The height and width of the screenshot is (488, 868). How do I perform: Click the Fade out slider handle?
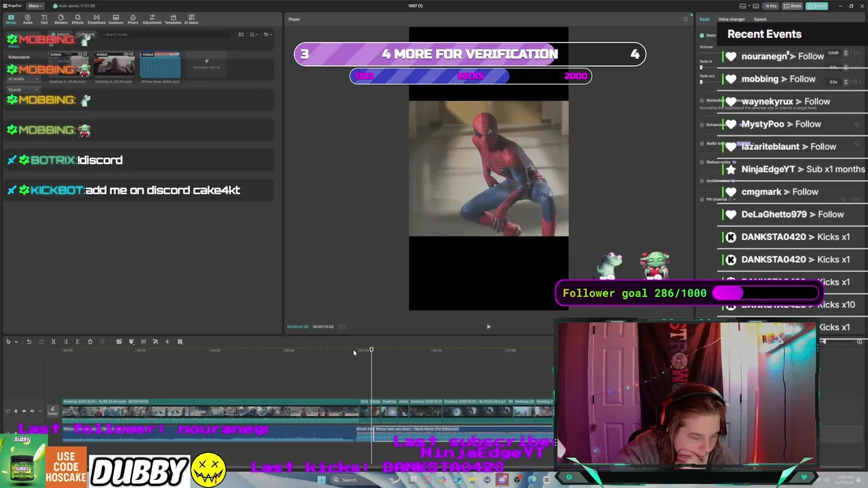click(x=701, y=82)
